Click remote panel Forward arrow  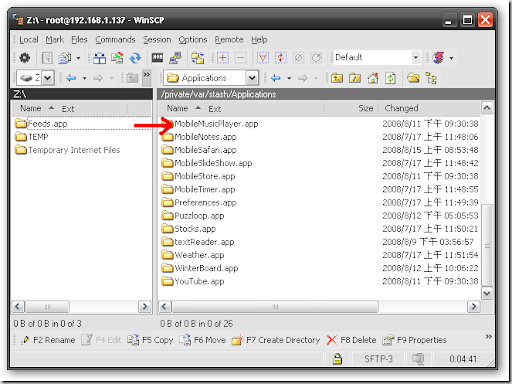pos(303,78)
